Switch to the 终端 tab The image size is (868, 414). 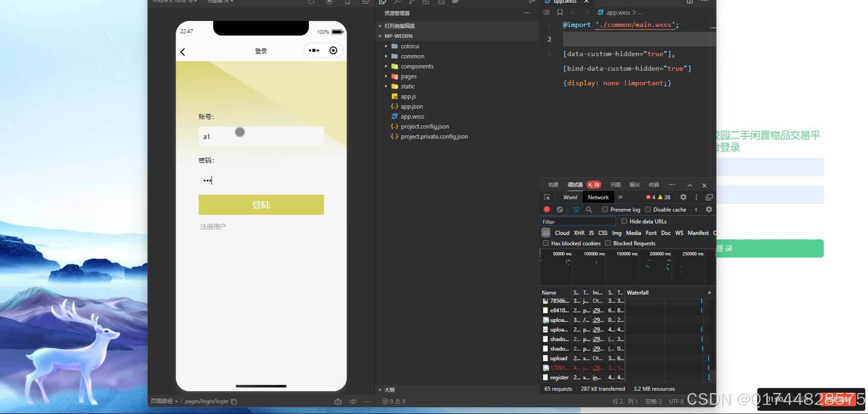(654, 185)
